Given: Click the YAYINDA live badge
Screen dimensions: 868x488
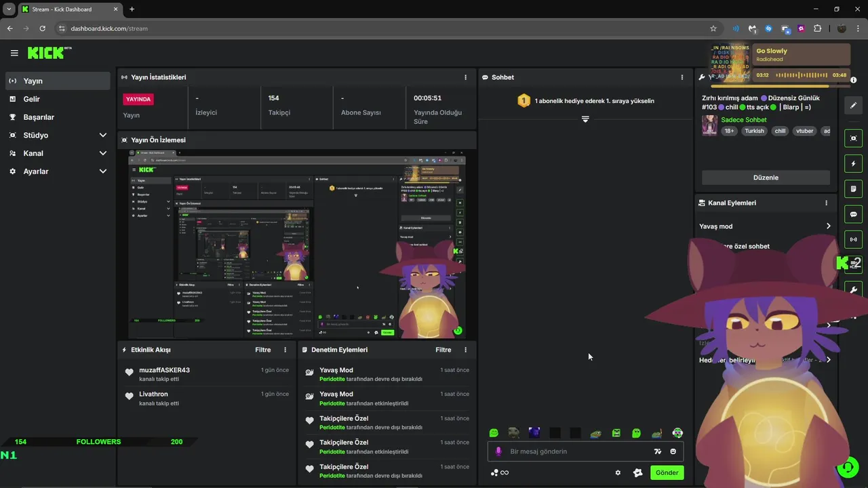Looking at the screenshot, I should (x=138, y=99).
